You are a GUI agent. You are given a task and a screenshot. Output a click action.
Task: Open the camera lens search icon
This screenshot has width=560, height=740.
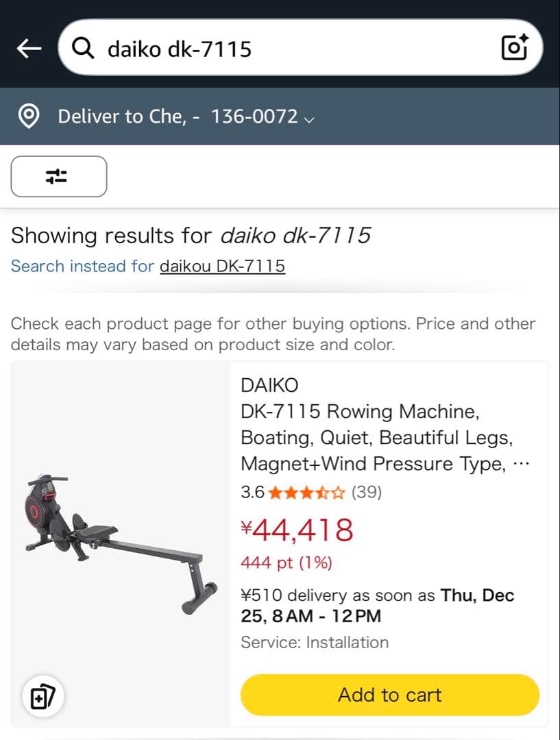pyautogui.click(x=514, y=47)
